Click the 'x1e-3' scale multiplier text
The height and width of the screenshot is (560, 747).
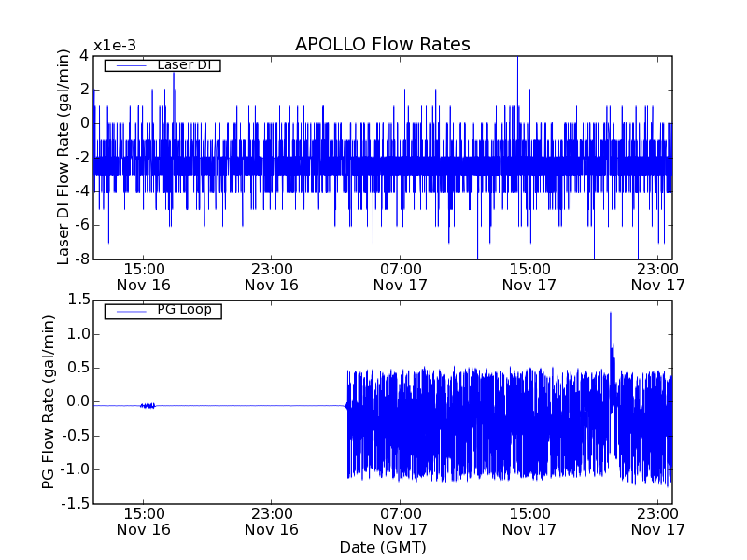coord(115,45)
